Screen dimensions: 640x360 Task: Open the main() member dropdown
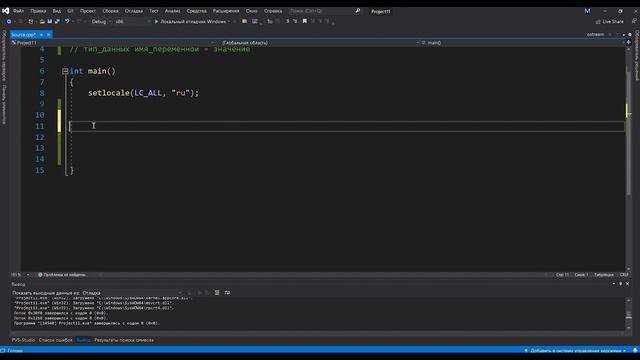point(522,42)
